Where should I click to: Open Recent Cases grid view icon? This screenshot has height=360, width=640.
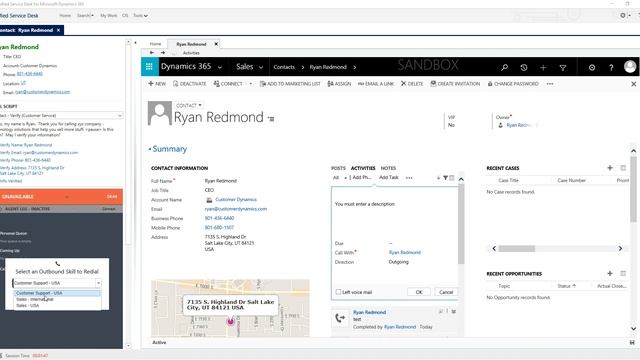pyautogui.click(x=623, y=168)
